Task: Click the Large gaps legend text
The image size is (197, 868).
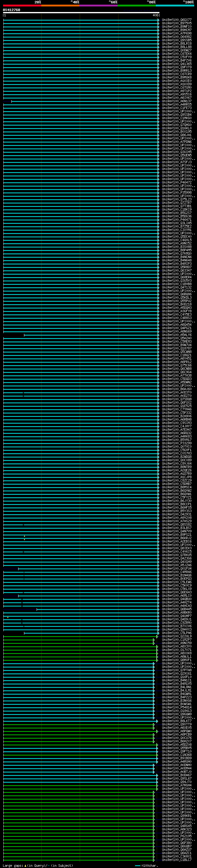Action: point(38,865)
